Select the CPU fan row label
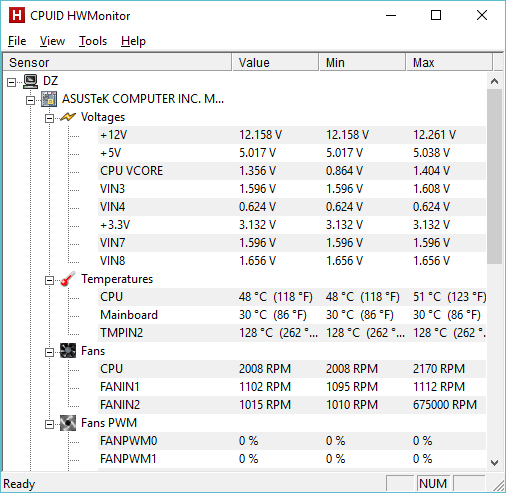This screenshot has height=493, width=506. pyautogui.click(x=112, y=369)
